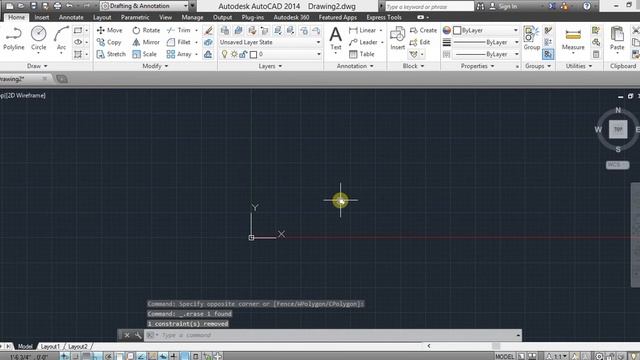Toggle layer 0 lock icon
The image size is (640, 360).
tap(243, 54)
